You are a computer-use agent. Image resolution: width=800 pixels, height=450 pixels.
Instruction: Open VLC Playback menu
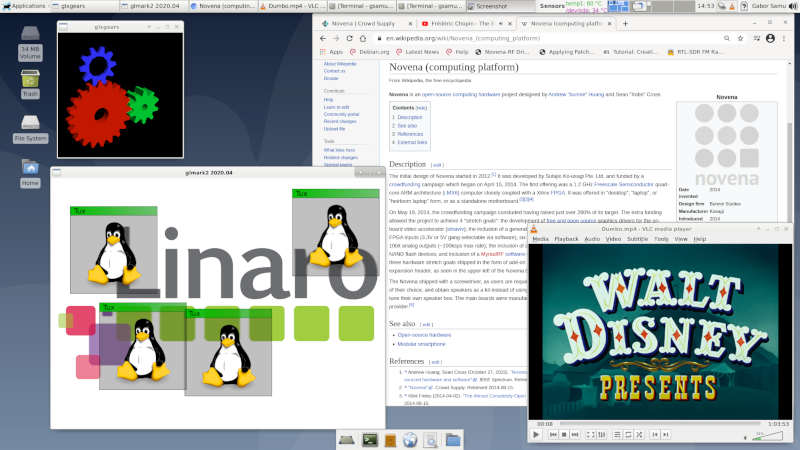[x=566, y=239]
